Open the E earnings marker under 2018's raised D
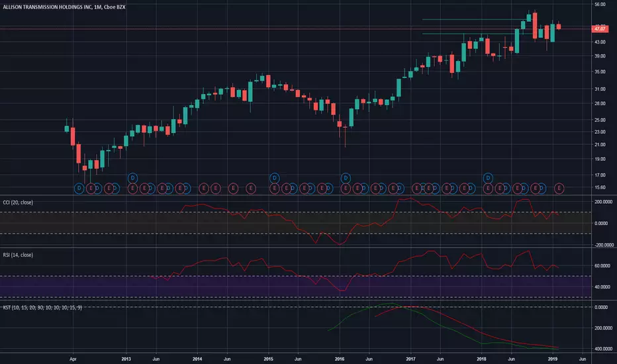617x364 pixels. click(x=488, y=189)
